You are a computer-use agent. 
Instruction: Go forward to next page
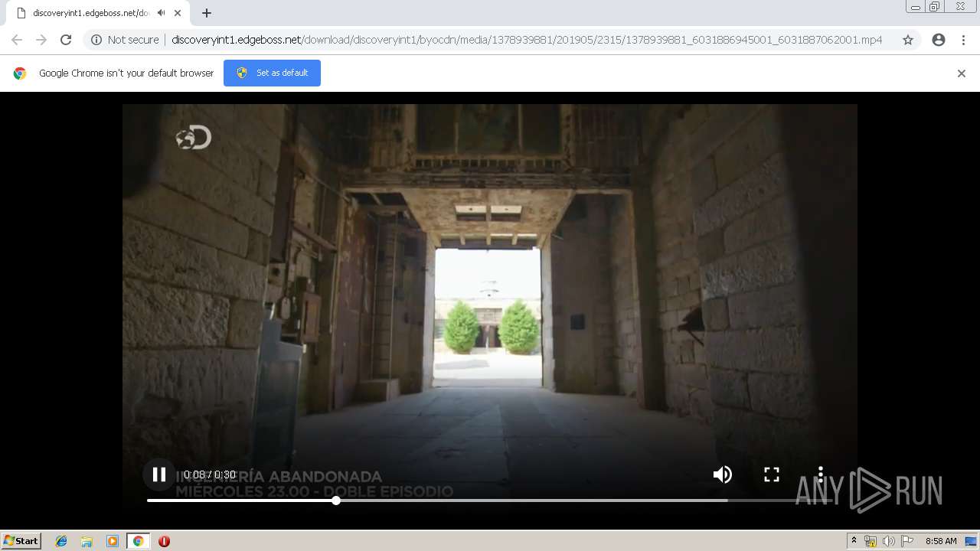(x=41, y=40)
